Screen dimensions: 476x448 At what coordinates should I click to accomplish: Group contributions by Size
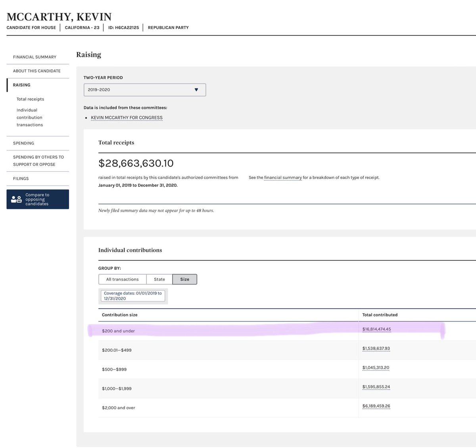tap(184, 279)
